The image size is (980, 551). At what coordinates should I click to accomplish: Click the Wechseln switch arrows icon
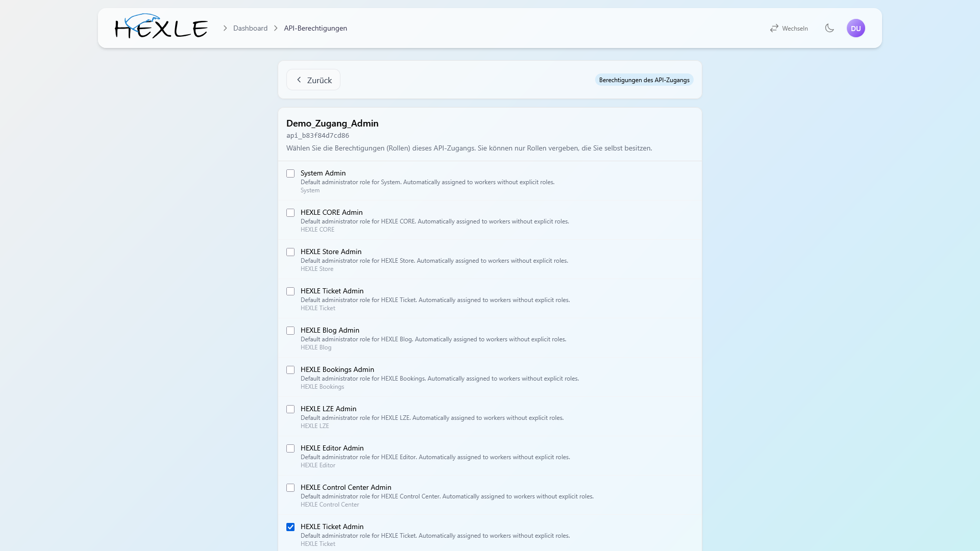tap(774, 28)
